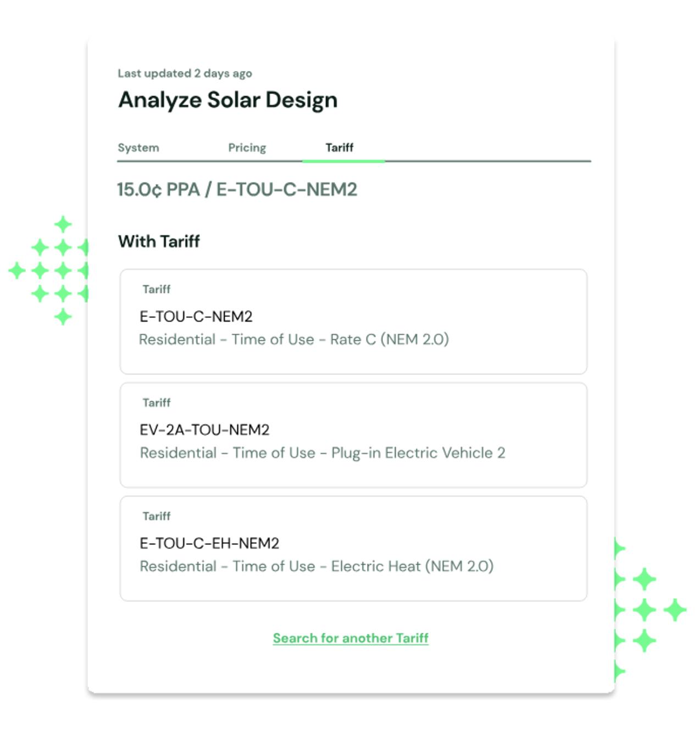Select the E-TOU-C-EH-NEM2 tariff code

pyautogui.click(x=209, y=543)
